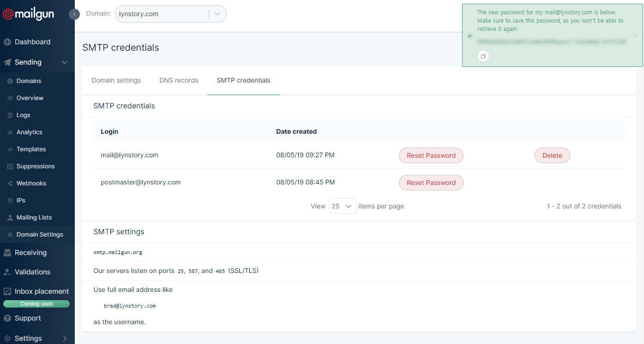Click the Receiving envelope icon

[x=7, y=253]
